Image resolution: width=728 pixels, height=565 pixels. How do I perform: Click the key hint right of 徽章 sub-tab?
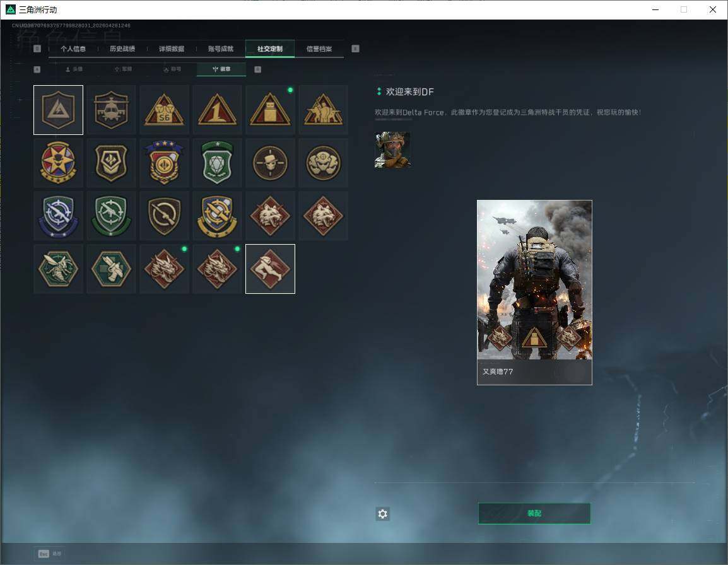[257, 69]
